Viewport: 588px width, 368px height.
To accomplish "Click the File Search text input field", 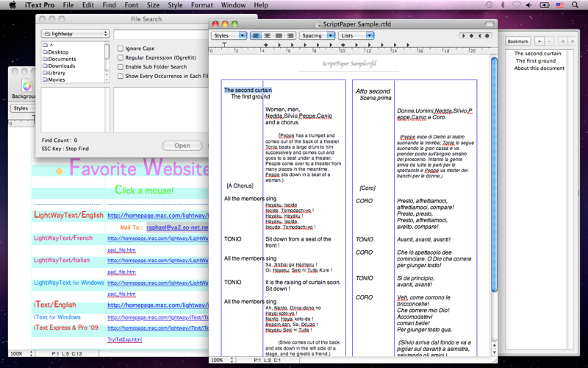I will tap(161, 34).
